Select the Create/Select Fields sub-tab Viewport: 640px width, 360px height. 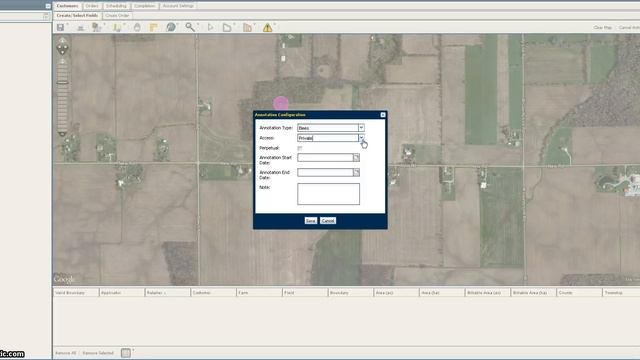[x=77, y=16]
